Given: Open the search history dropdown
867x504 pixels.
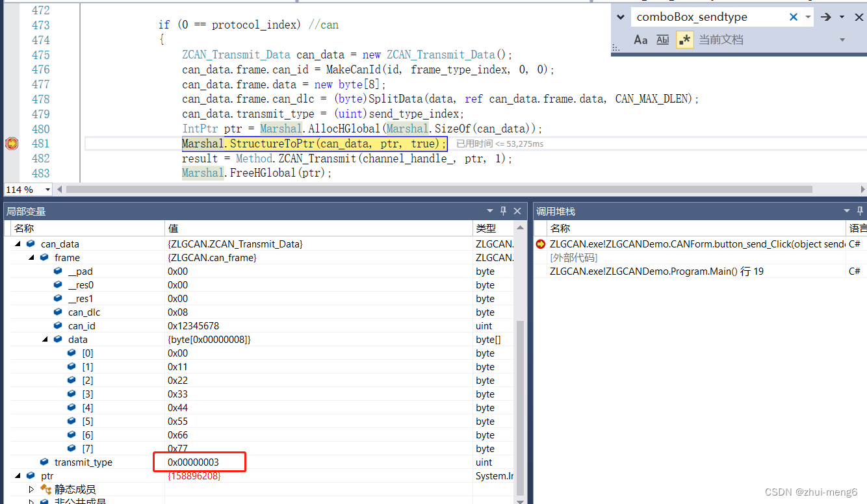Looking at the screenshot, I should click(x=808, y=17).
